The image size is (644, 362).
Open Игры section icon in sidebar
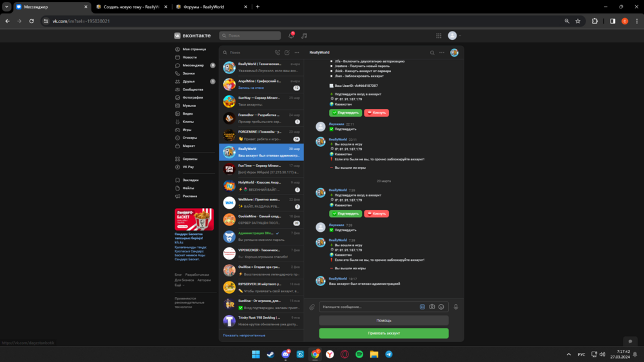(178, 130)
